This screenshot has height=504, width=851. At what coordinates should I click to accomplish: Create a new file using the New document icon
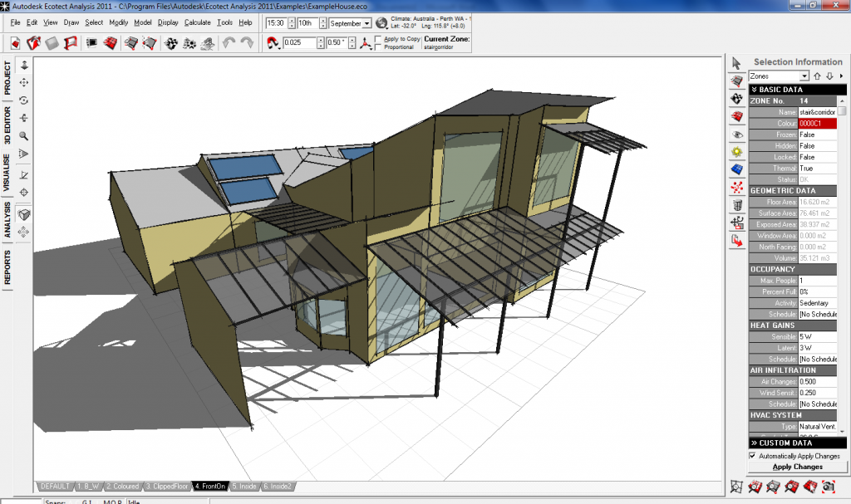[16, 42]
